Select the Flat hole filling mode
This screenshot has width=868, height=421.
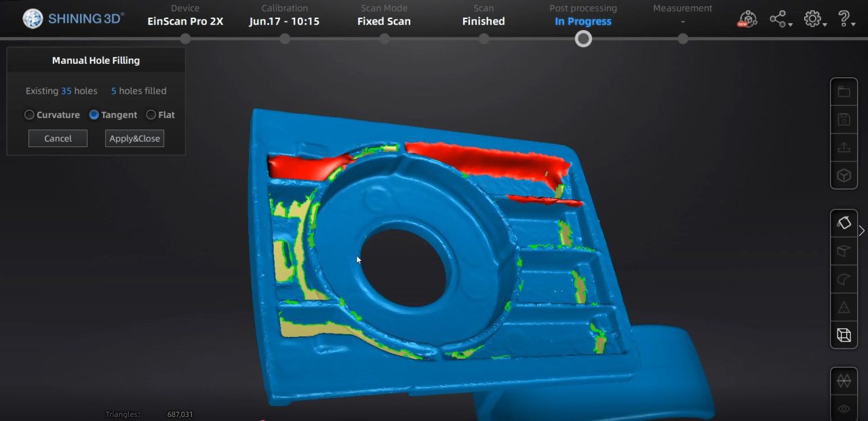coord(151,115)
